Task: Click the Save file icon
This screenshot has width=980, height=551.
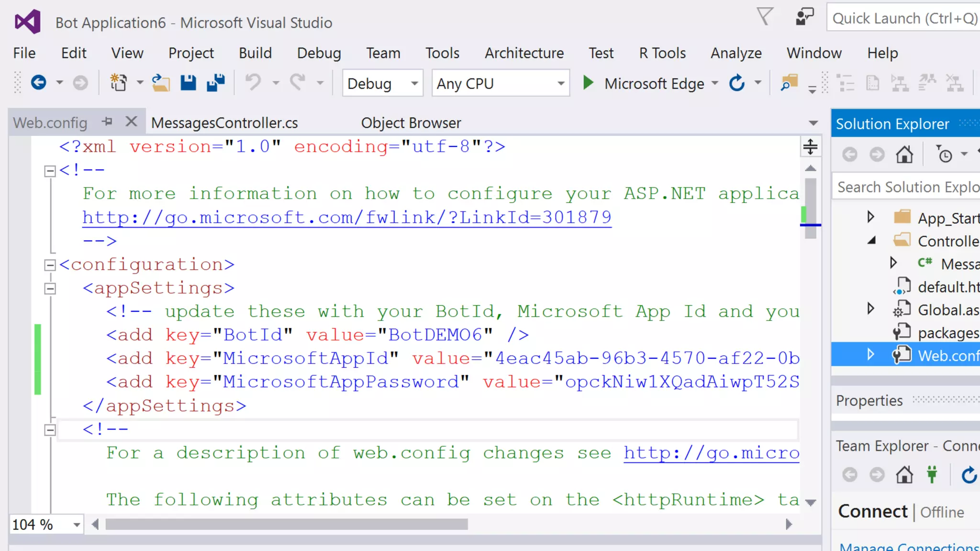Action: tap(188, 83)
